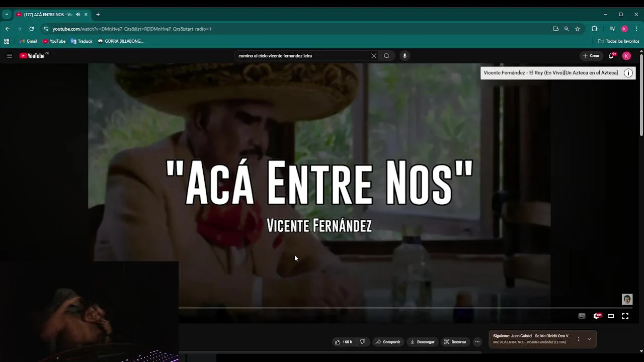Open the YouTube account avatar menu

(x=626, y=56)
